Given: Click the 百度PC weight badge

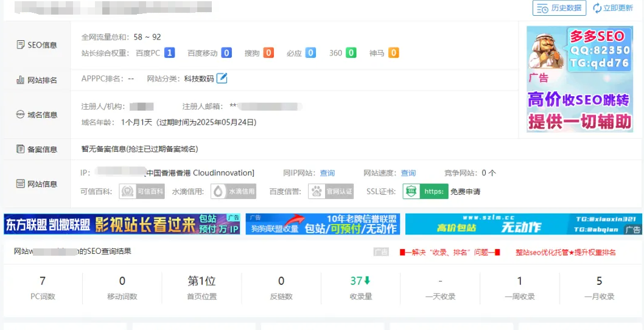Looking at the screenshot, I should [x=170, y=53].
